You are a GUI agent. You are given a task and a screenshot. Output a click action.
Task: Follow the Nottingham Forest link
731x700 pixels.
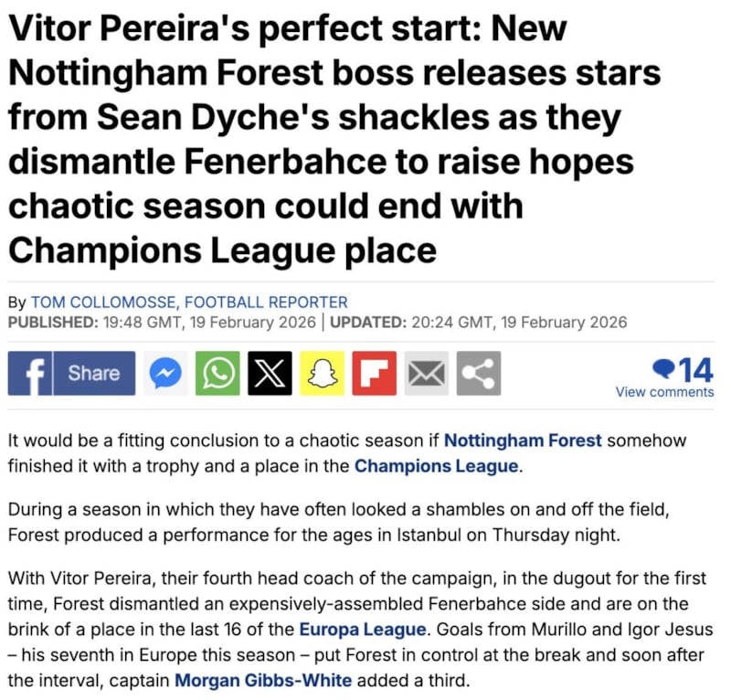tap(523, 440)
